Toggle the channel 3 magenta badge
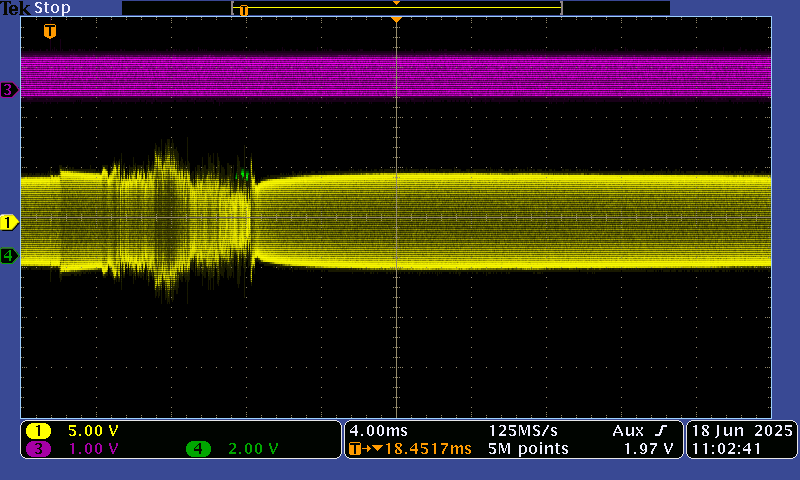800x480 pixels. 39,449
